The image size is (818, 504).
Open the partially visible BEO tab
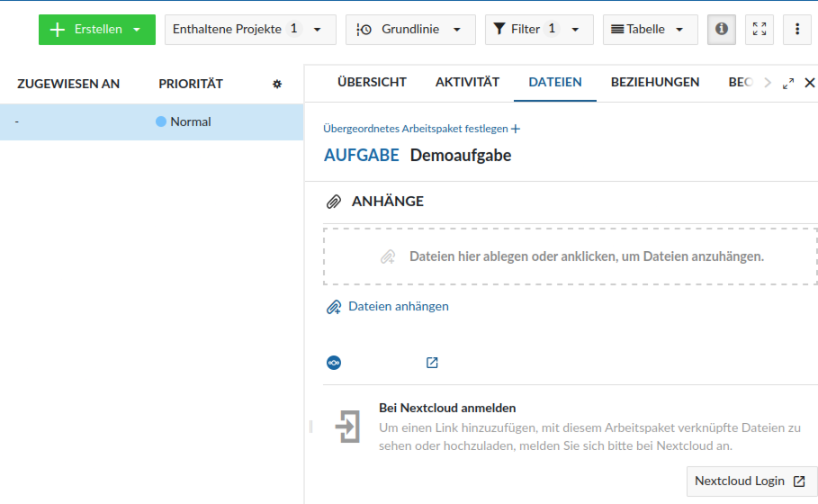pyautogui.click(x=741, y=83)
